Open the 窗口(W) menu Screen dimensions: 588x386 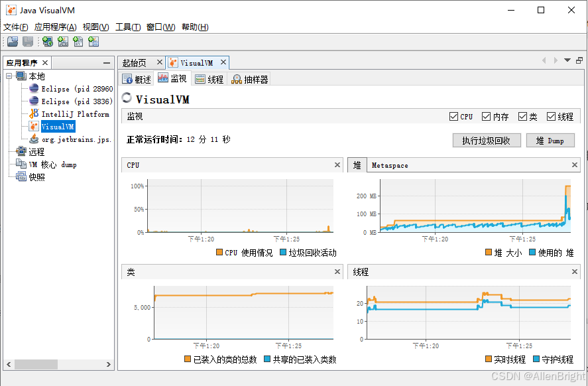pyautogui.click(x=161, y=27)
